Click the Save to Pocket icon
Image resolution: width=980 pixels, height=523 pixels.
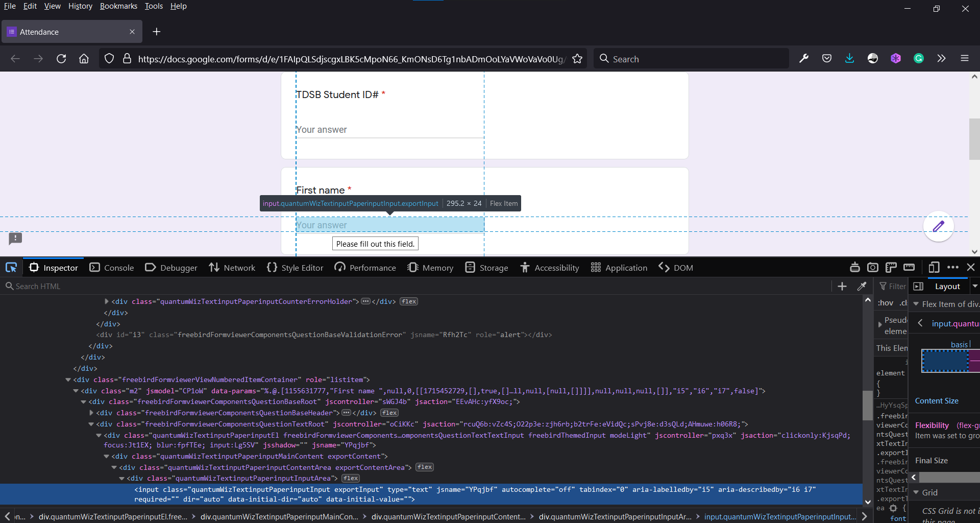click(x=826, y=58)
